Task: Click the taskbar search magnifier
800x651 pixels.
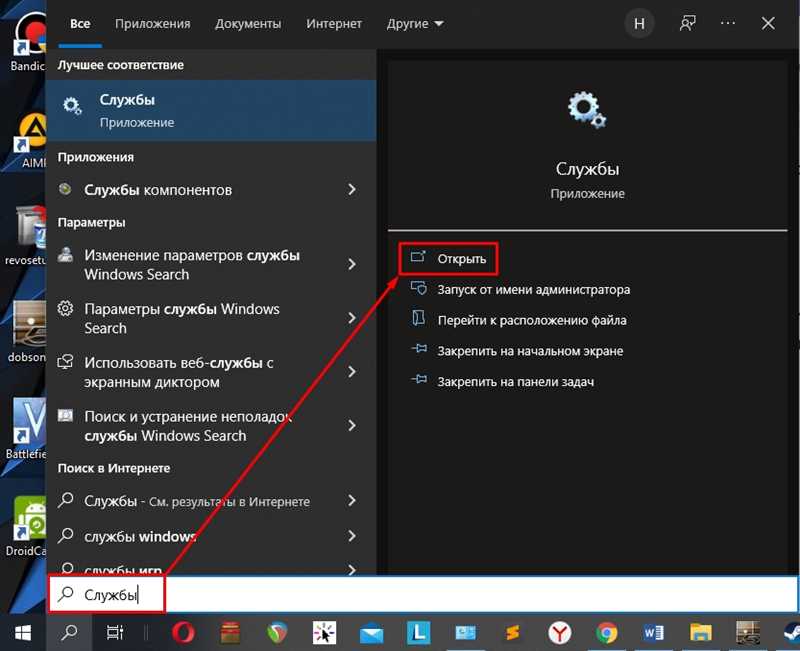Action: [69, 633]
